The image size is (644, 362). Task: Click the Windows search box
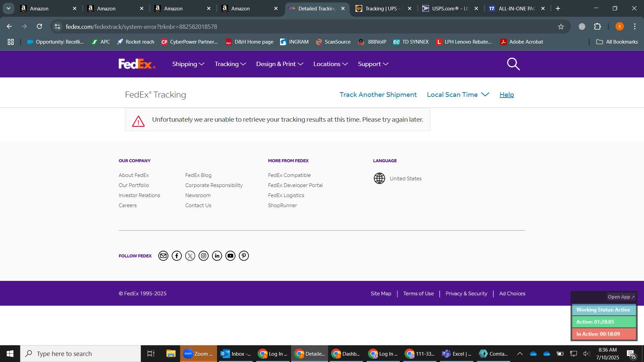80,354
